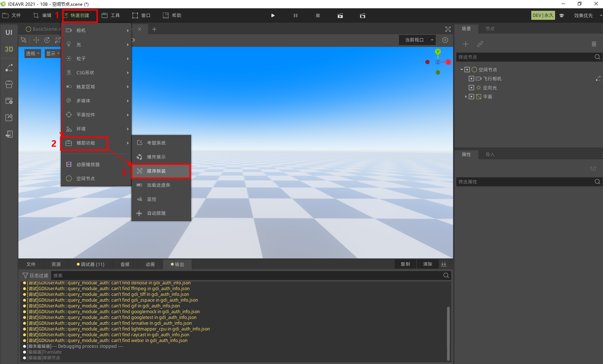Toggle visibility box of 飞行相机

point(471,79)
